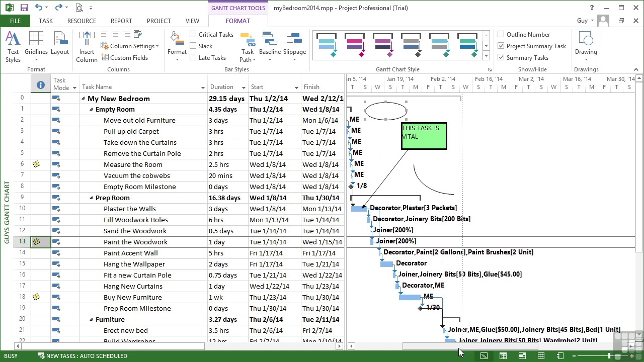Open the Duration column filter arrow
The height and width of the screenshot is (362, 644).
coord(244,87)
